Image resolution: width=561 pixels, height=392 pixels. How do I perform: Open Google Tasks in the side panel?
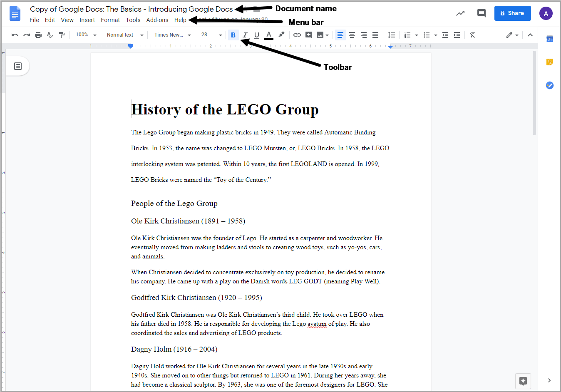pyautogui.click(x=550, y=85)
